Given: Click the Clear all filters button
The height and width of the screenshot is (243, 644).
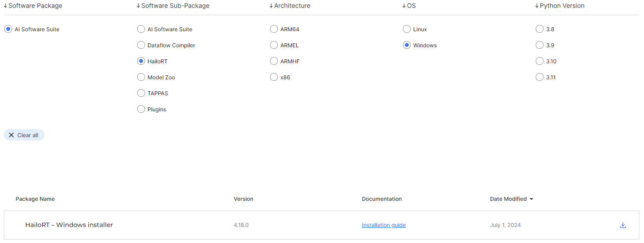Looking at the screenshot, I should (x=24, y=135).
